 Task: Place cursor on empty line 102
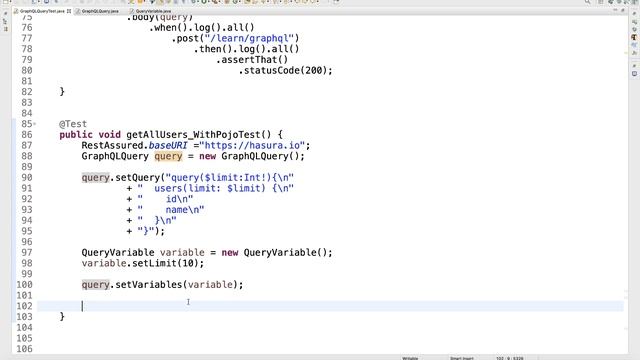pyautogui.click(x=330, y=306)
